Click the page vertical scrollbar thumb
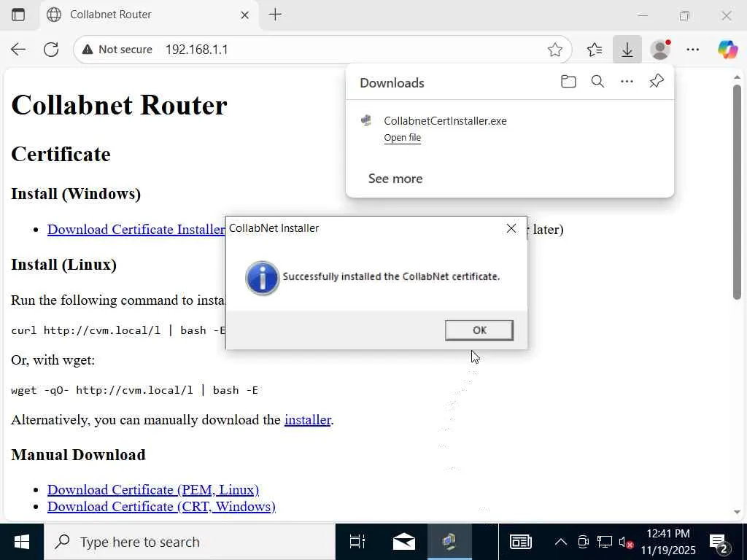This screenshot has width=747, height=560. click(737, 192)
